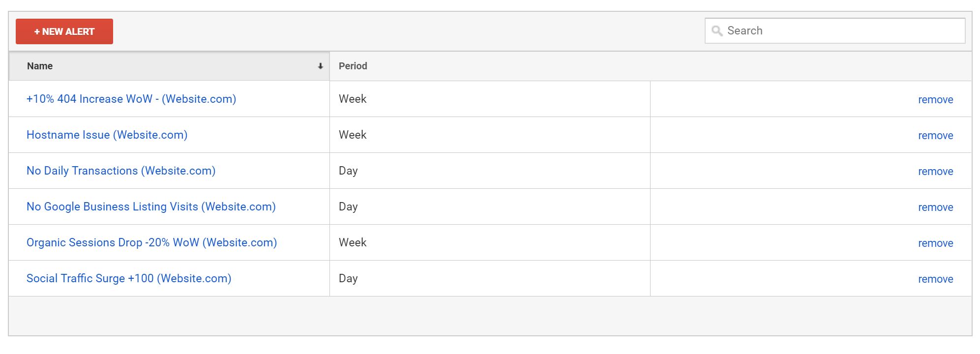The image size is (980, 354).
Task: Open Hostname Issue alert link
Action: click(x=107, y=135)
